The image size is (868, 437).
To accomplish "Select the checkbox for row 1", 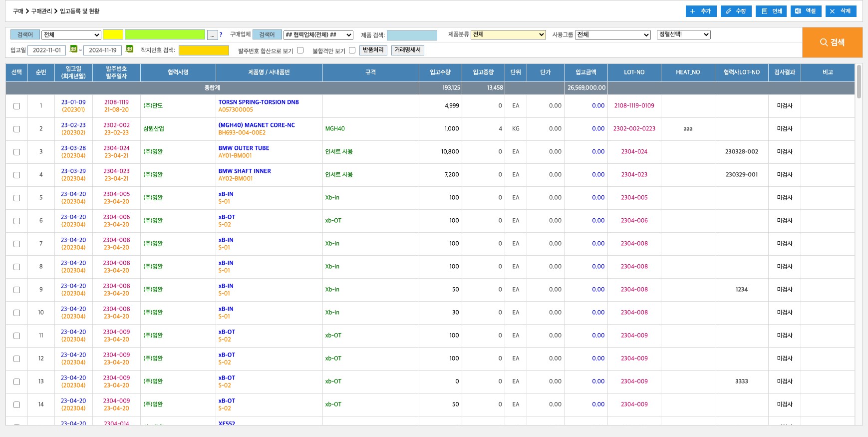I will tap(16, 106).
